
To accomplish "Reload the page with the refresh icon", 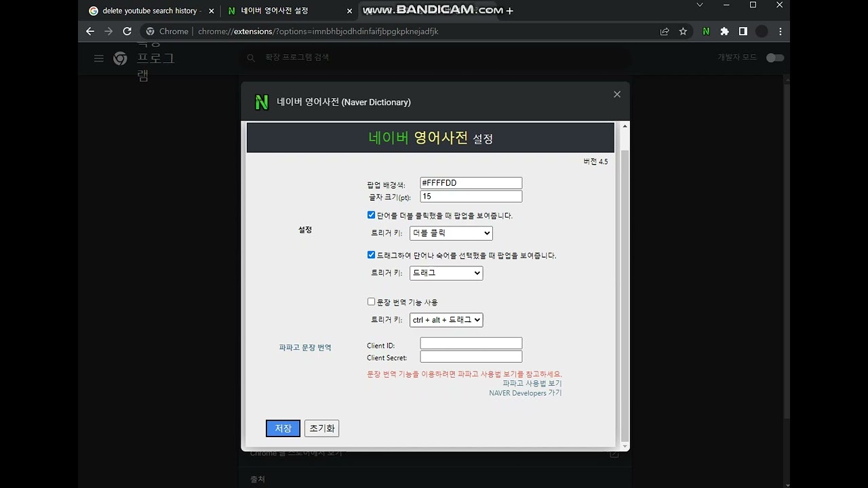I will click(x=127, y=31).
